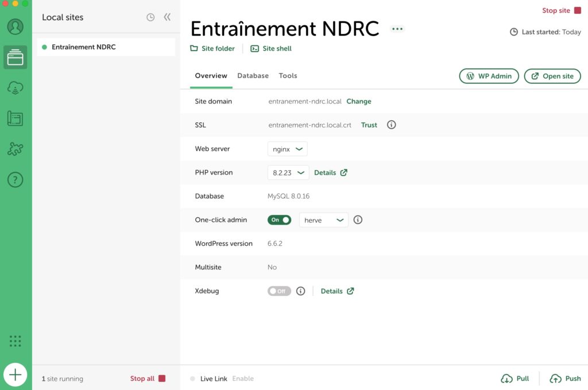
Task: Click the Xdebug info icon
Action: (300, 291)
